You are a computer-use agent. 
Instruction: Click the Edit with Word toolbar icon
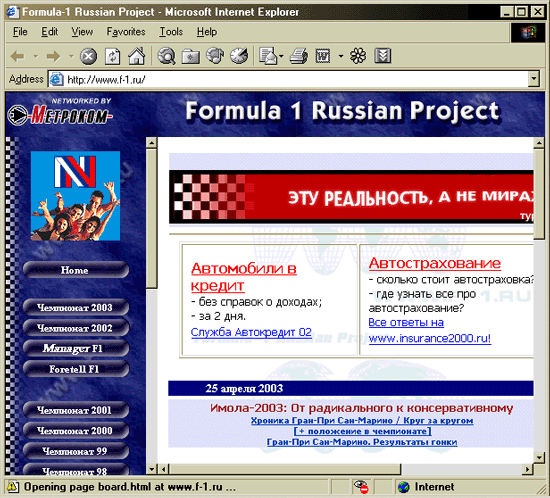(323, 56)
